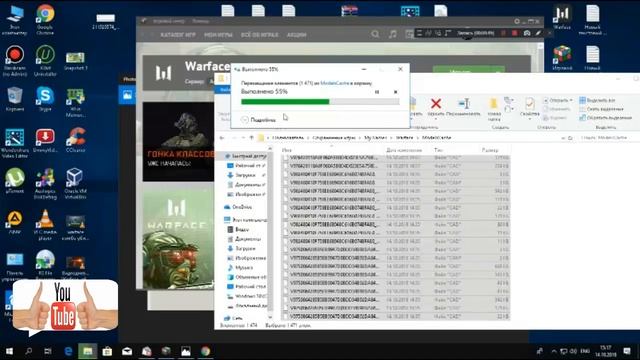Open the My Games tab

point(218,35)
